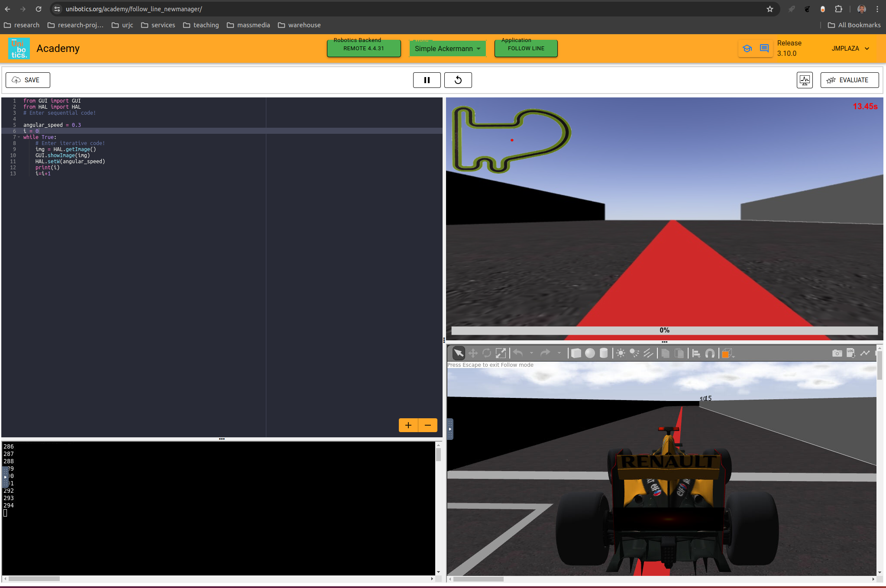The width and height of the screenshot is (886, 588).
Task: Select the arrow selection mode in Gazebo toolbar
Action: (x=459, y=353)
